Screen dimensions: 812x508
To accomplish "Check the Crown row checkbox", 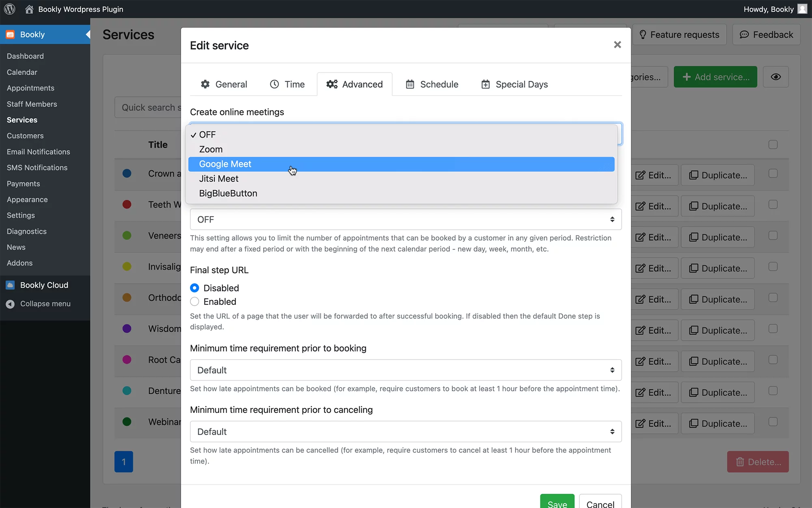I will (x=773, y=174).
